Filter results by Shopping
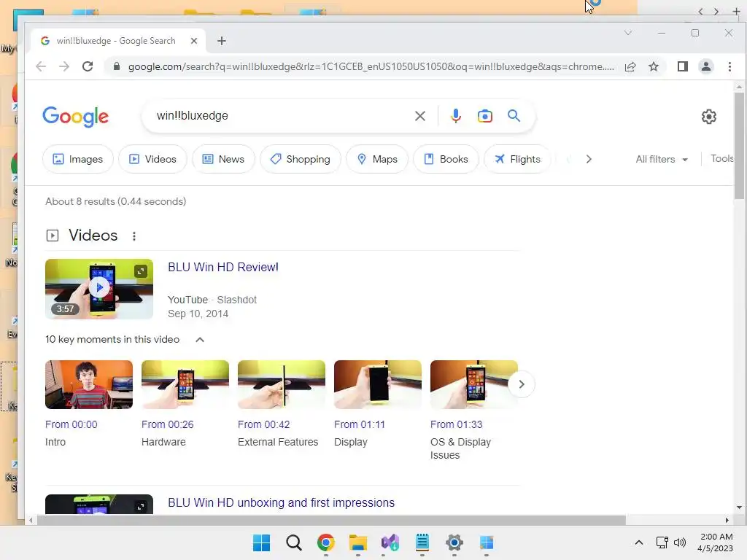 point(301,159)
